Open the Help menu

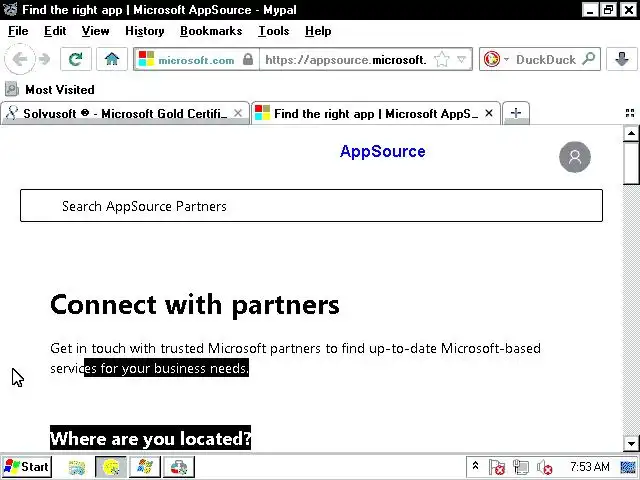(318, 31)
